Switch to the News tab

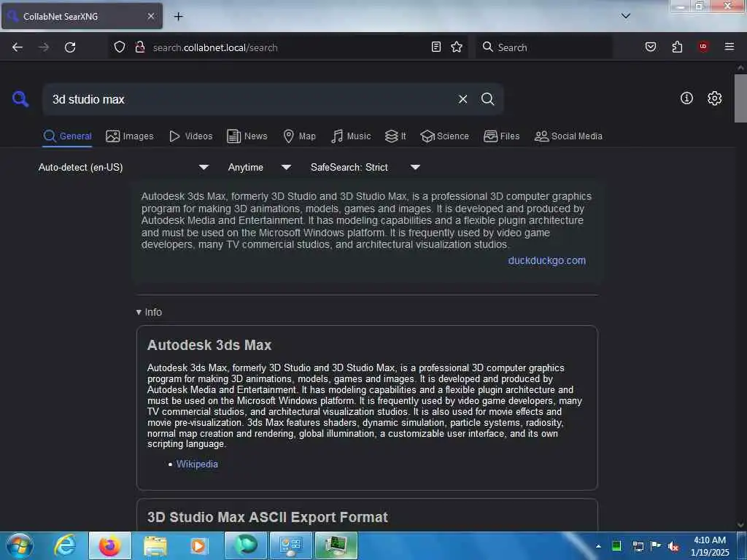click(247, 136)
